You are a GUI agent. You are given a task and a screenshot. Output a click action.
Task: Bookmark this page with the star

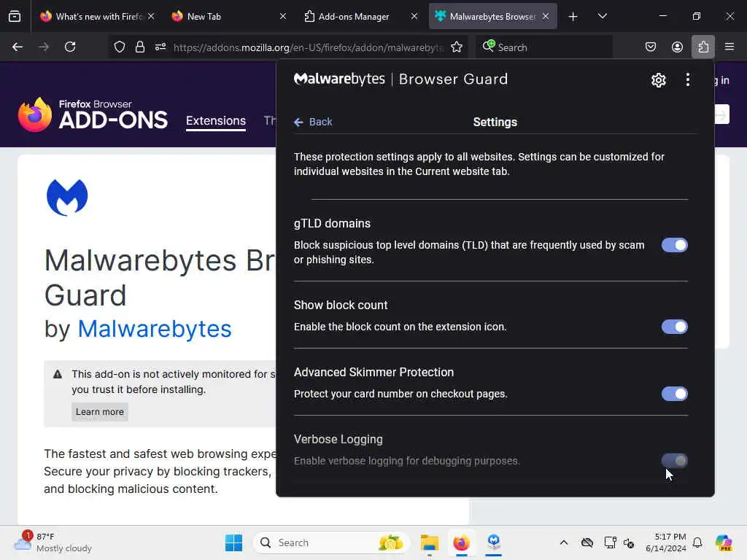coord(457,47)
